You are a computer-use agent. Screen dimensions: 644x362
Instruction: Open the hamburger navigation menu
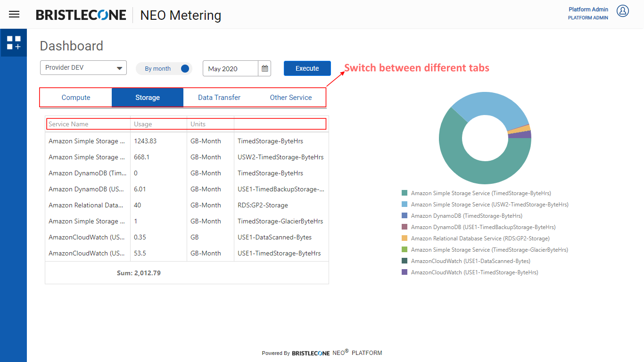click(x=14, y=14)
